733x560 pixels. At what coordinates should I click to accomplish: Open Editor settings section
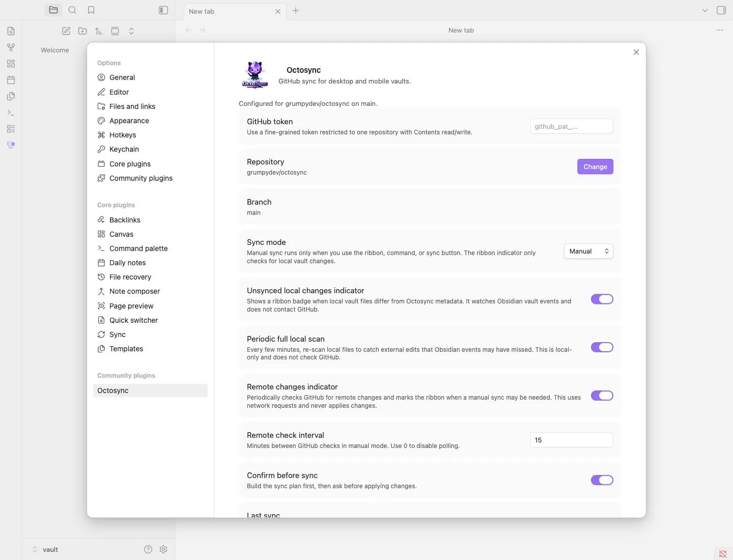click(x=150, y=92)
